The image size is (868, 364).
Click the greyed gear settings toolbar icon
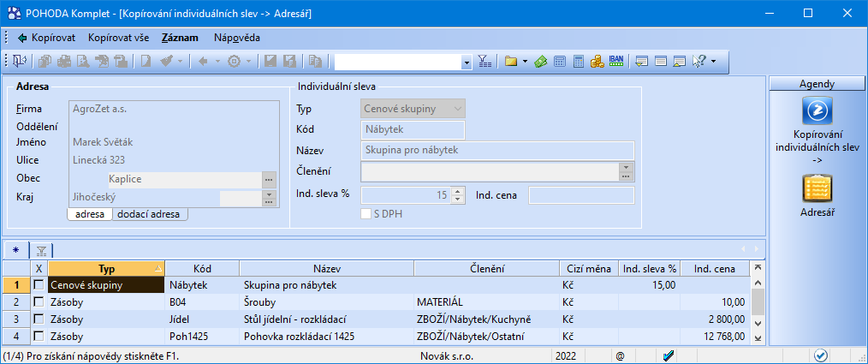(x=235, y=62)
